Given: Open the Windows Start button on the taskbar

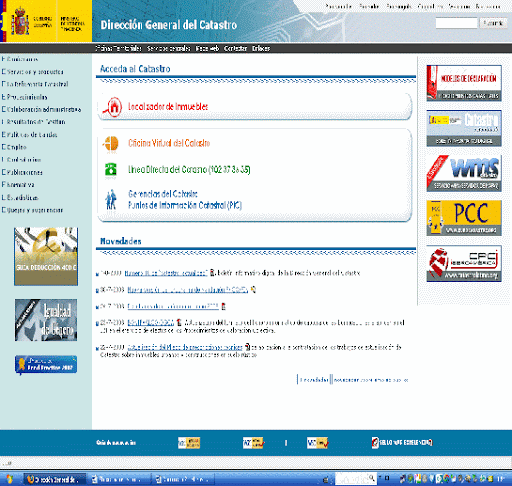Looking at the screenshot, I should [9, 479].
